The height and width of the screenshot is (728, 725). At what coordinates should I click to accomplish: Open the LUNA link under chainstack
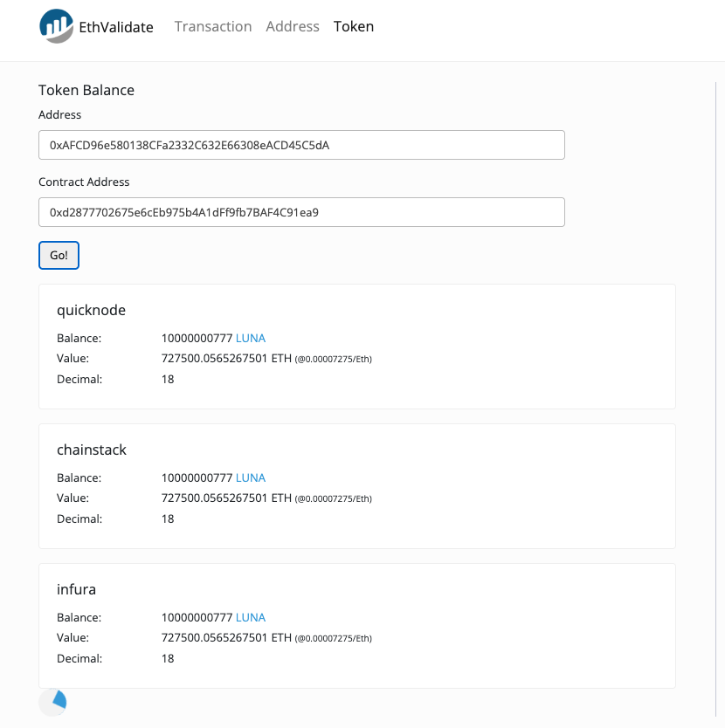click(251, 477)
